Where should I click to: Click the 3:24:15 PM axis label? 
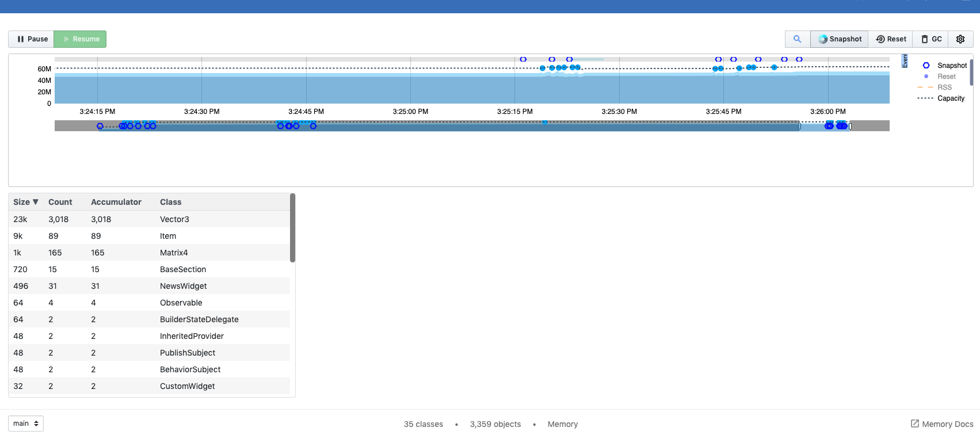pos(97,112)
